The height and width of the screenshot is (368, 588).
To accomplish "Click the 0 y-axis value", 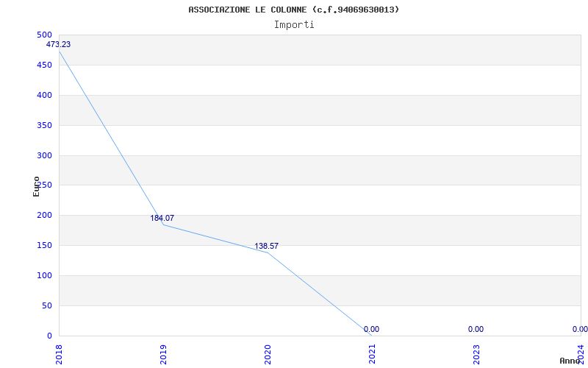I will point(49,336).
